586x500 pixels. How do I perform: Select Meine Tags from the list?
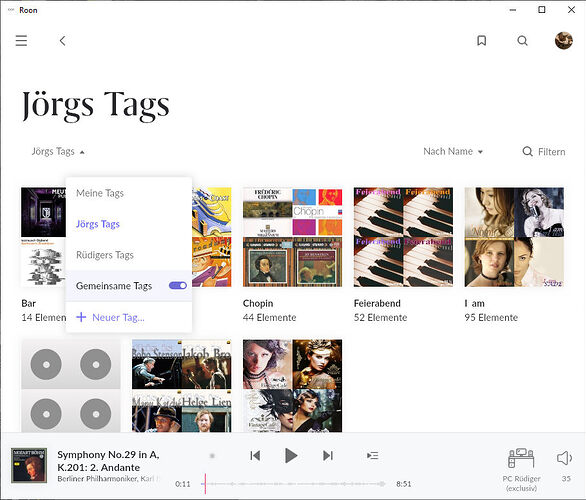coord(100,193)
